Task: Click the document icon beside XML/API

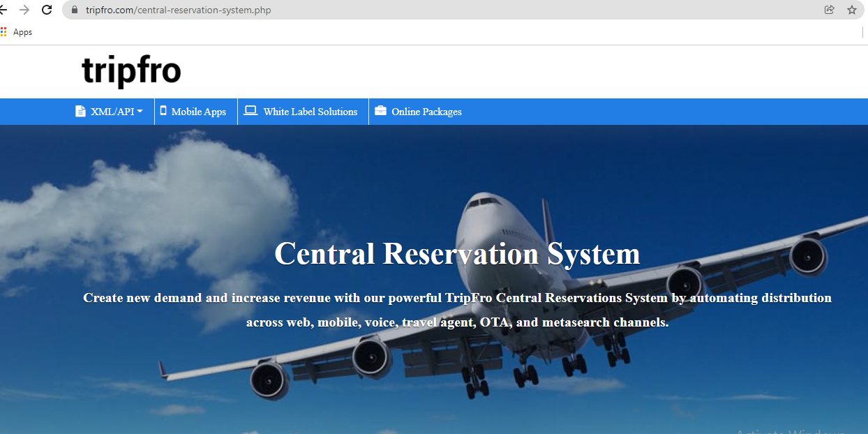Action: click(79, 111)
